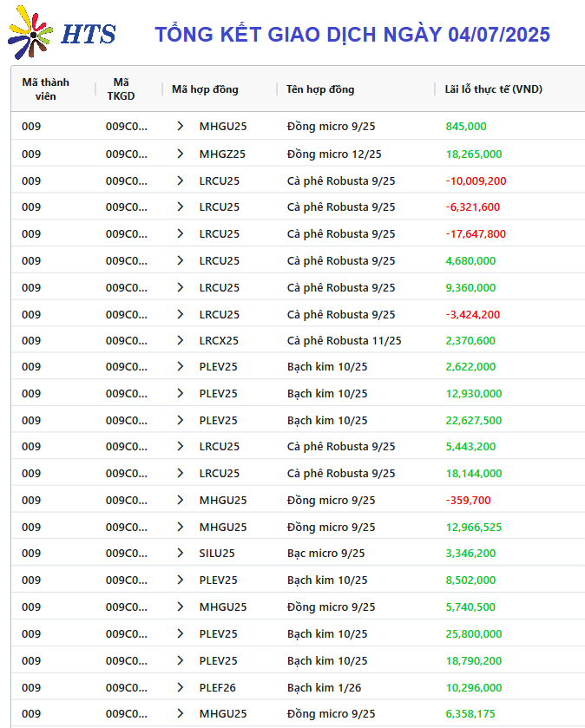This screenshot has height=728, width=585.
Task: Select the -10,009,200 loss cell
Action: (476, 180)
